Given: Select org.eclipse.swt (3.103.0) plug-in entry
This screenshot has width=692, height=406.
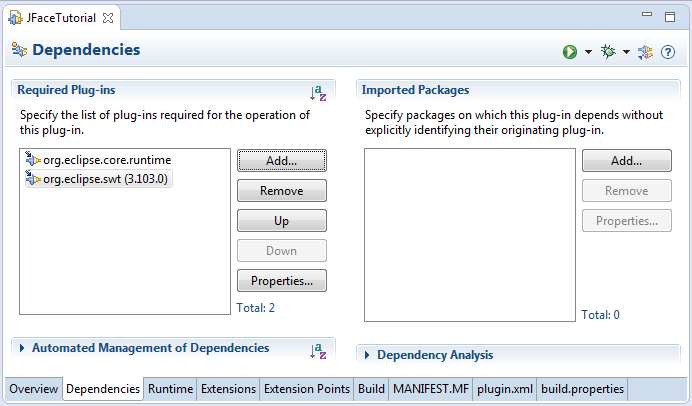Looking at the screenshot, I should coord(98,179).
